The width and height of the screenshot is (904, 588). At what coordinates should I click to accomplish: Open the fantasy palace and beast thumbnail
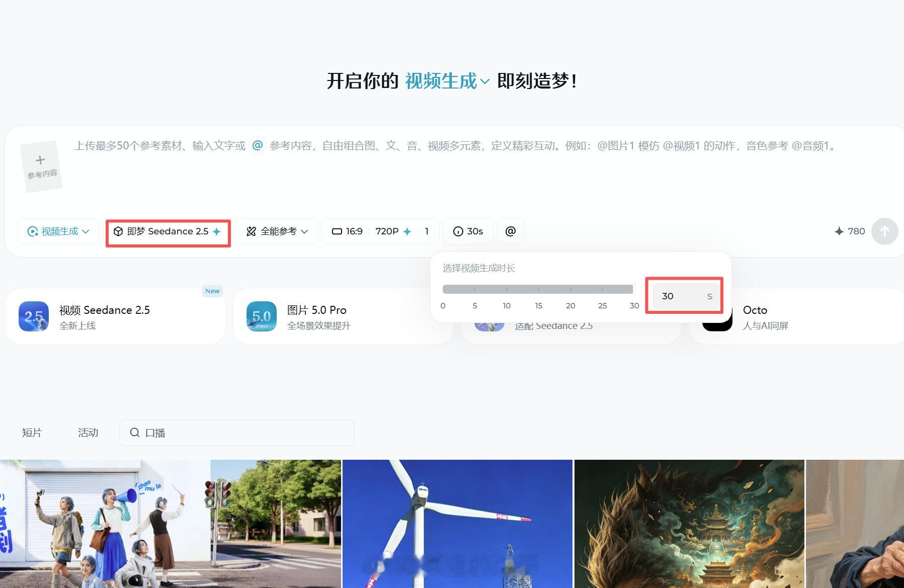tap(689, 524)
